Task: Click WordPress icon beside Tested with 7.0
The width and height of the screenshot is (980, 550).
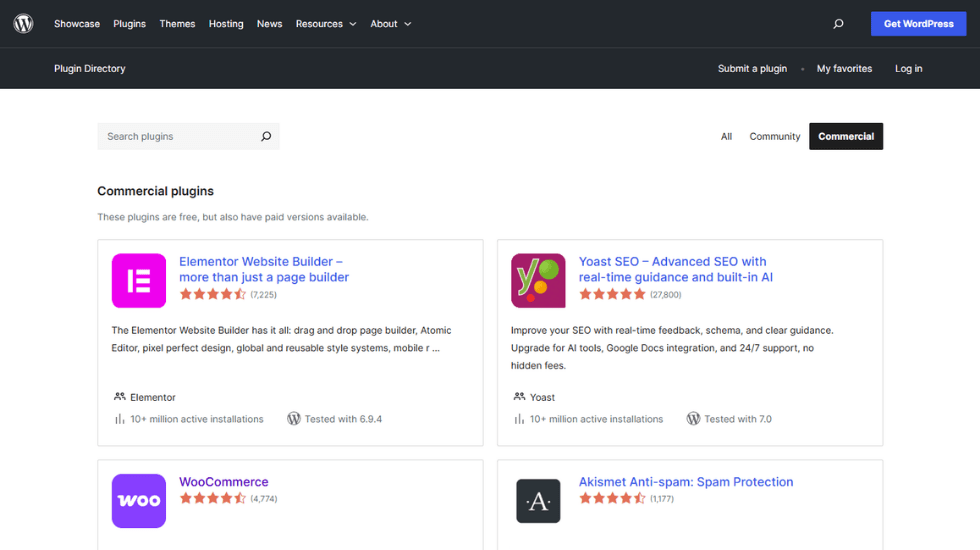Action: (x=693, y=419)
